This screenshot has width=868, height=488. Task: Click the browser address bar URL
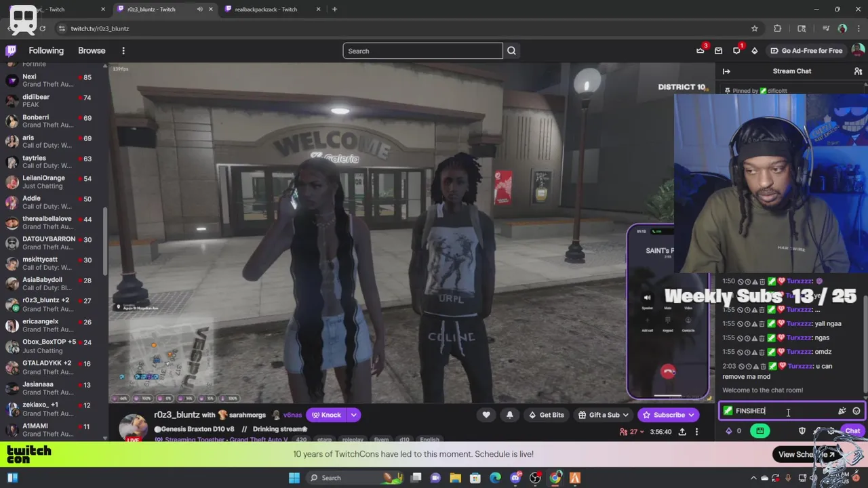click(100, 28)
